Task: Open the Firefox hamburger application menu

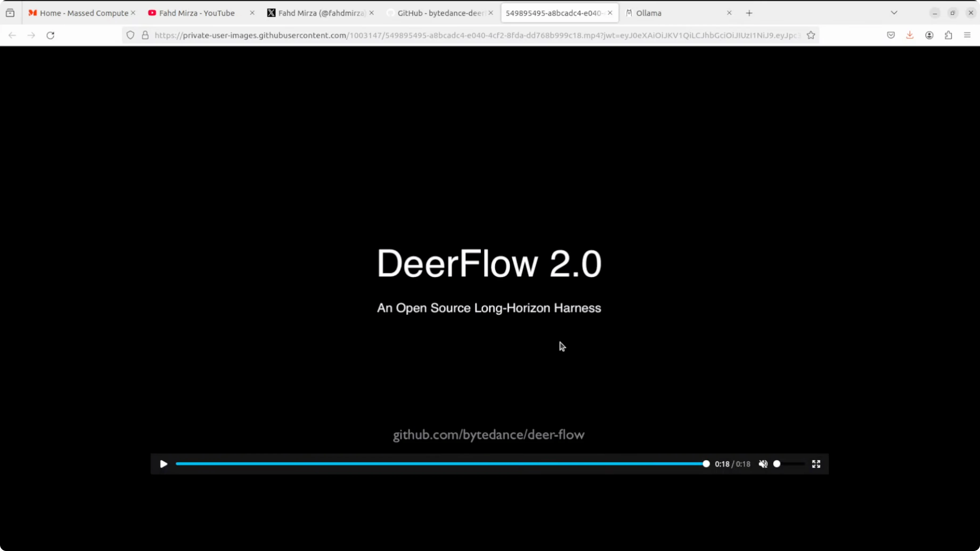Action: tap(967, 35)
